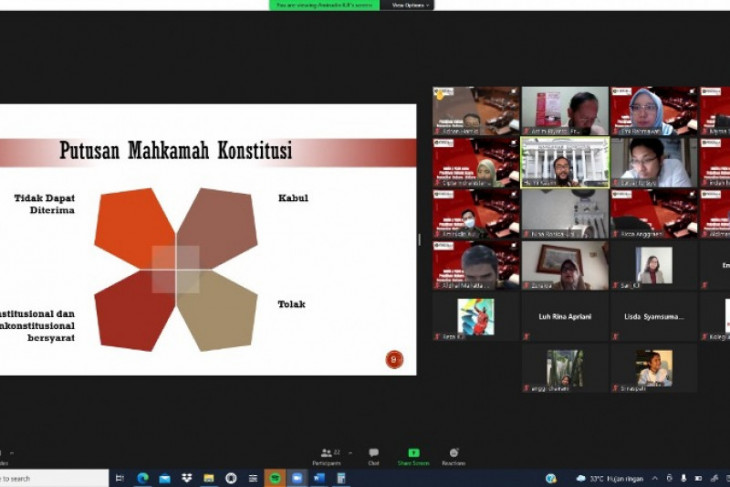Click the 'Tolak' label on the slide
The height and width of the screenshot is (487, 730).
[x=292, y=304]
